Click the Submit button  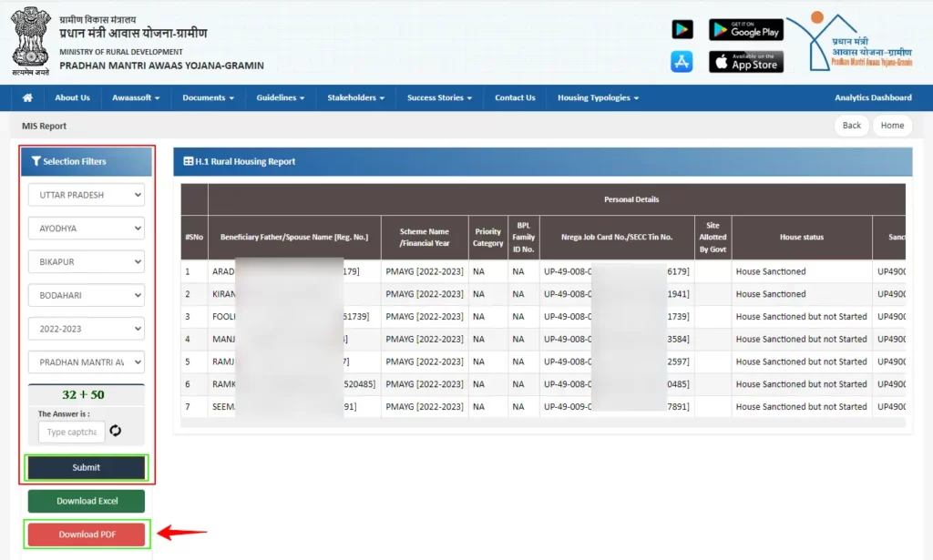tap(87, 467)
